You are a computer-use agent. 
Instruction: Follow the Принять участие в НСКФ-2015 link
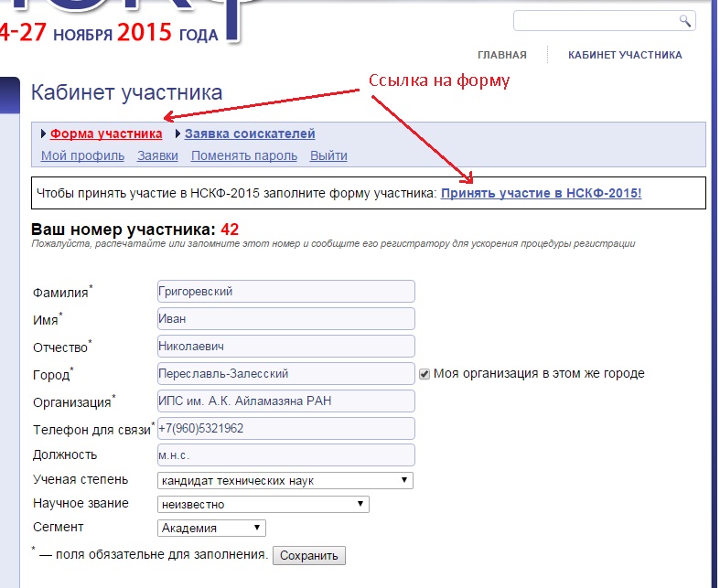[x=541, y=193]
